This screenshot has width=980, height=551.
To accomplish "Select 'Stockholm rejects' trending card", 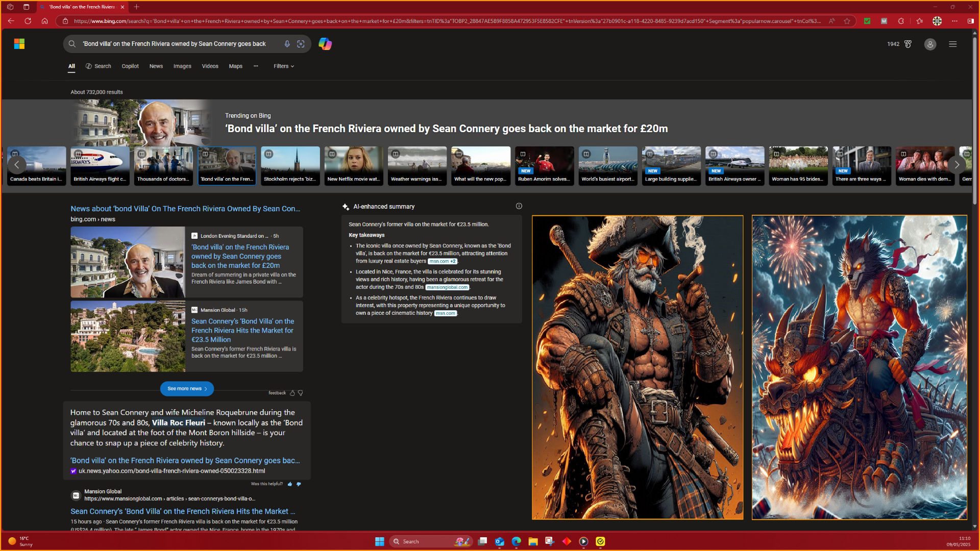I will click(x=290, y=166).
